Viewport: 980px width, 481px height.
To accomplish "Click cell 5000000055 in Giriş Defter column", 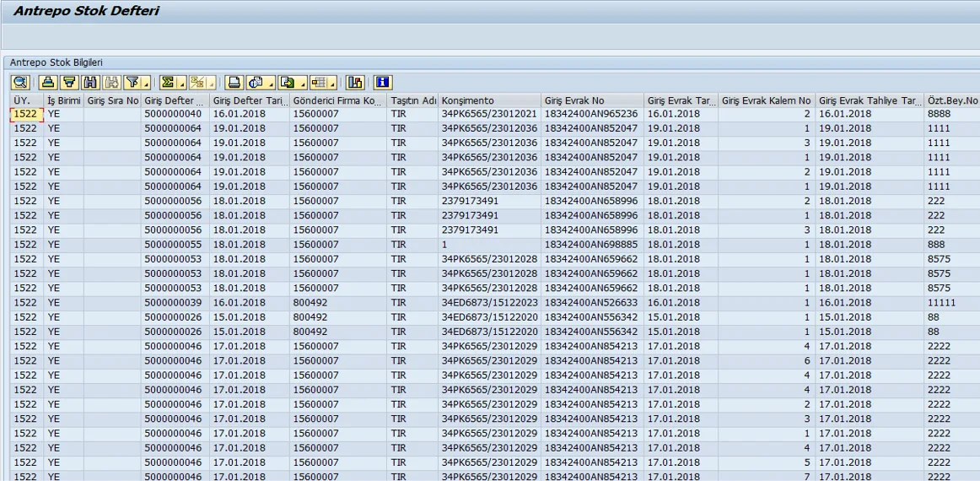I will [175, 245].
